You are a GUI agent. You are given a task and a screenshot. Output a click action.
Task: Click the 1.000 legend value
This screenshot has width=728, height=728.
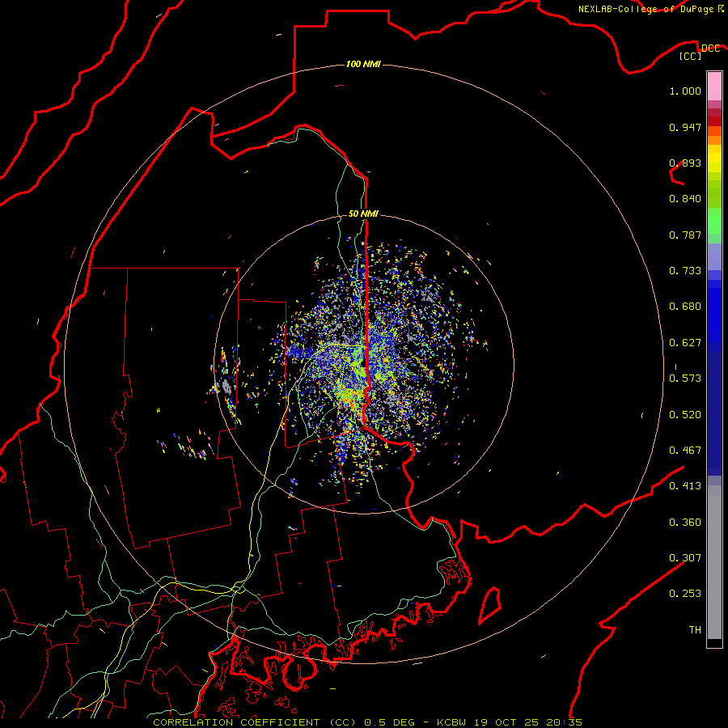tap(685, 91)
